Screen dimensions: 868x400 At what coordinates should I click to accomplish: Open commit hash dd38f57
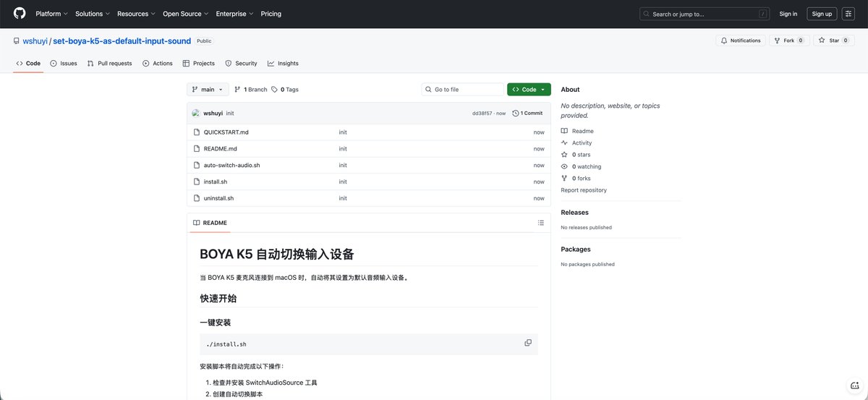pyautogui.click(x=482, y=114)
